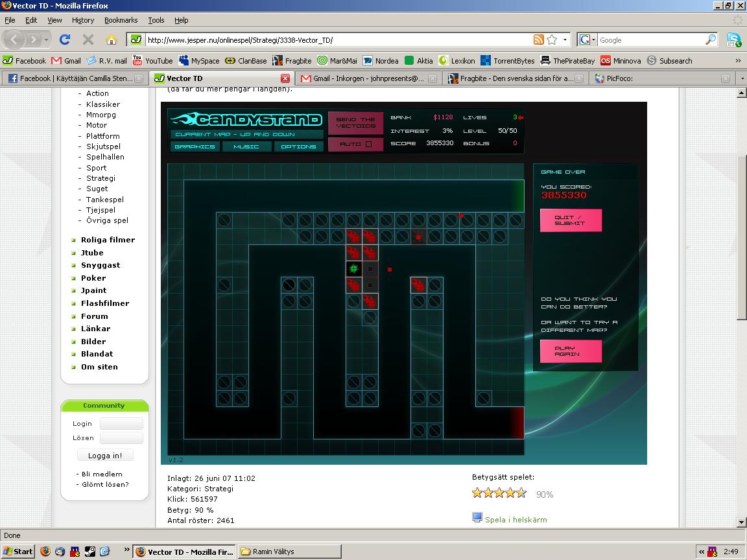This screenshot has height=560, width=747.
Task: Open the game Graphics settings
Action: tap(195, 146)
